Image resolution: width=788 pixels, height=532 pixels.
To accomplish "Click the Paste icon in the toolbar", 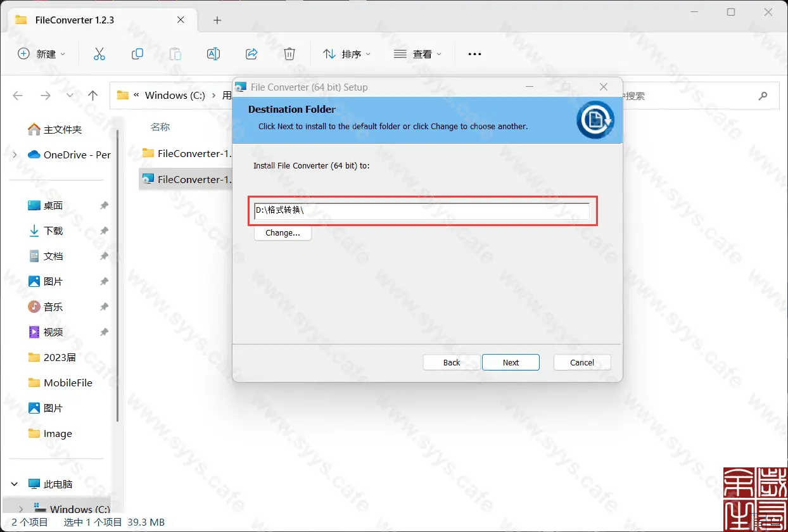I will point(175,54).
